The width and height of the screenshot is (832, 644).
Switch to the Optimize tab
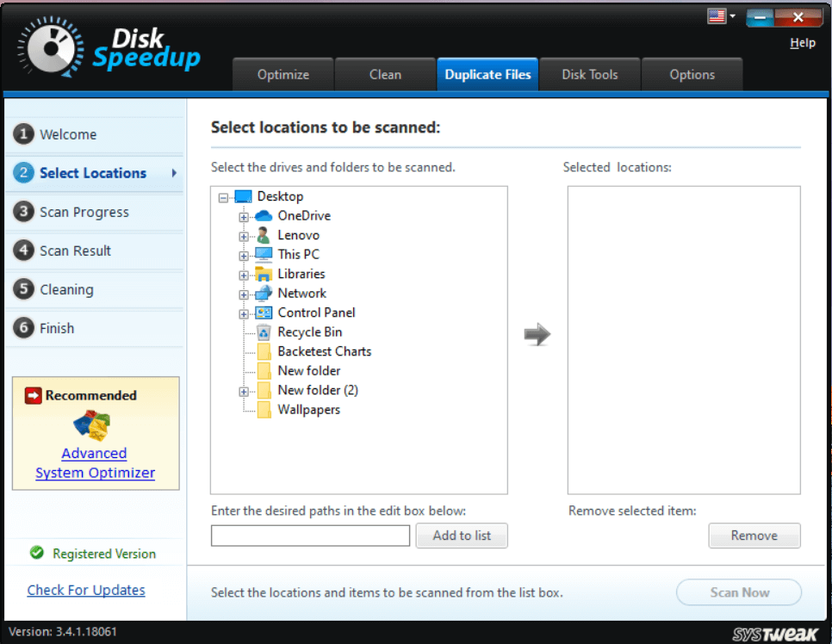(x=283, y=75)
